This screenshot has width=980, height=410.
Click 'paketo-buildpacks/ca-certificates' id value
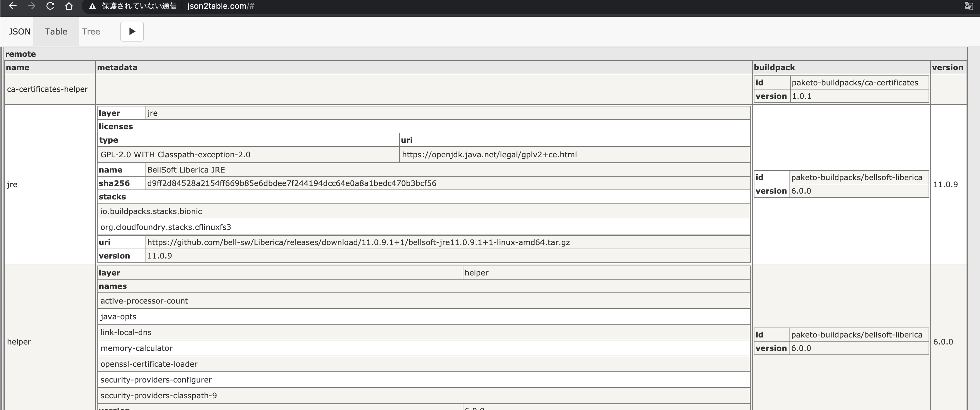[859, 82]
